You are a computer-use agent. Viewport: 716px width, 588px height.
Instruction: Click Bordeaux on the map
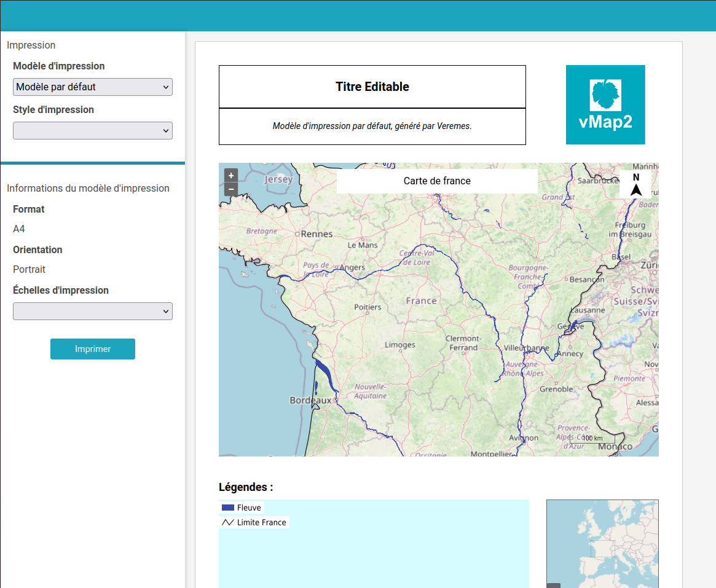pyautogui.click(x=310, y=401)
